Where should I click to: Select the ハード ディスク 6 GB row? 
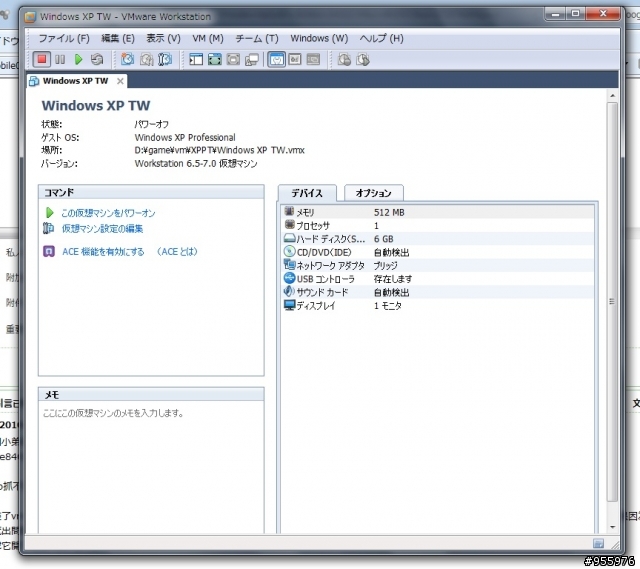(x=438, y=239)
